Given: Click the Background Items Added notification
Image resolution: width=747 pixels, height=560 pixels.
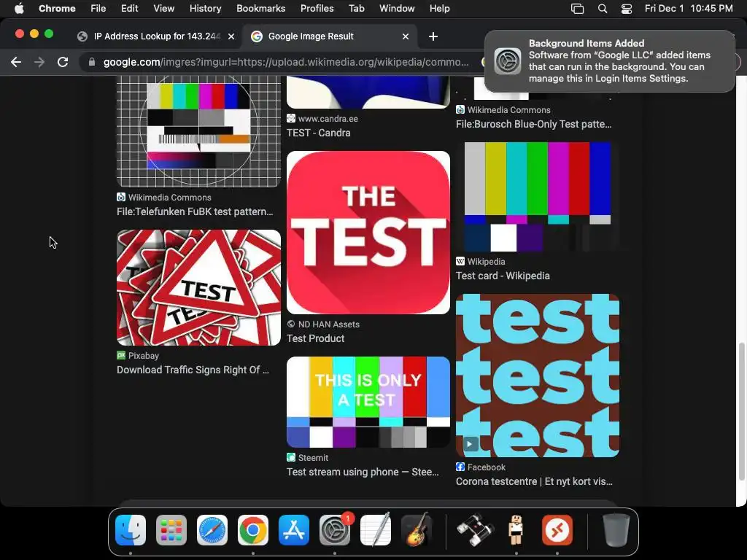Looking at the screenshot, I should 610,61.
